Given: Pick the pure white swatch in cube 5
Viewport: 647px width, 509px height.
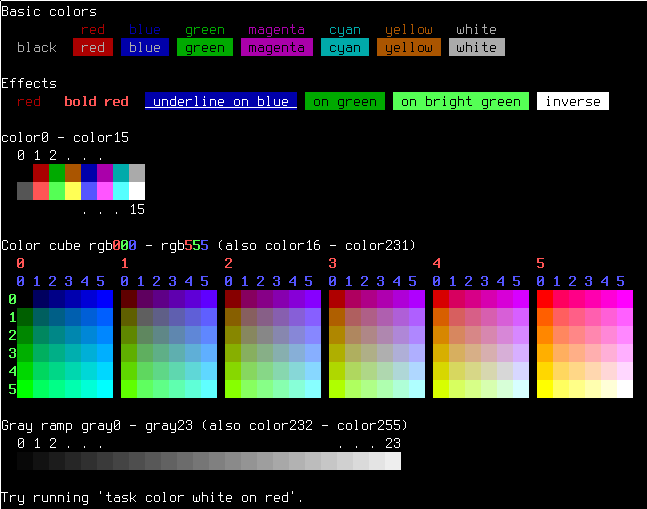Looking at the screenshot, I should [625, 389].
